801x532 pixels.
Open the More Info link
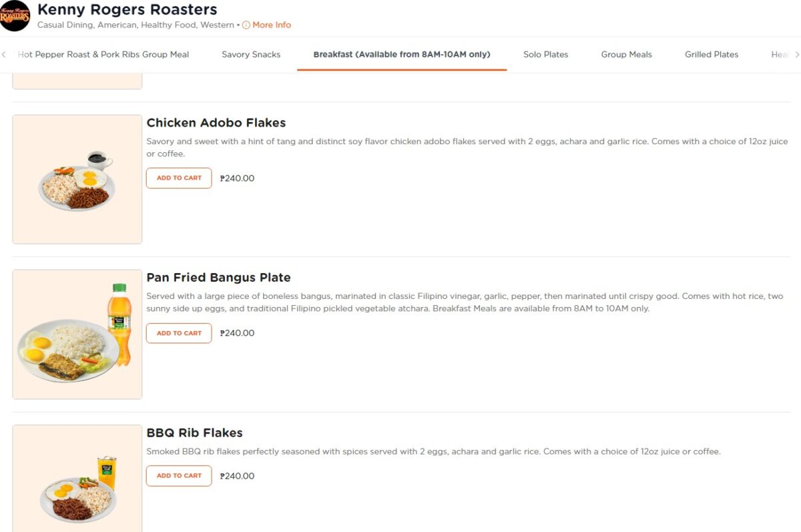pos(272,25)
